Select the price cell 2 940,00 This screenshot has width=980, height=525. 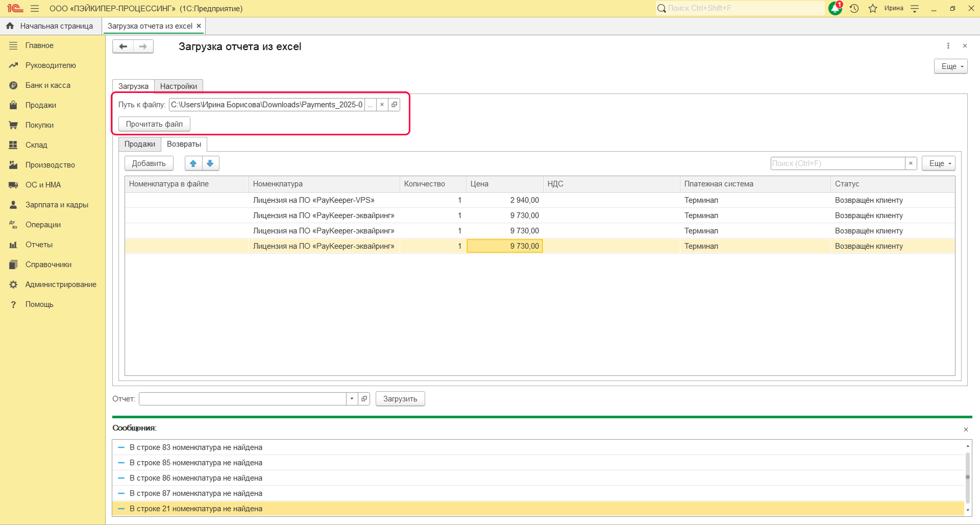point(505,200)
